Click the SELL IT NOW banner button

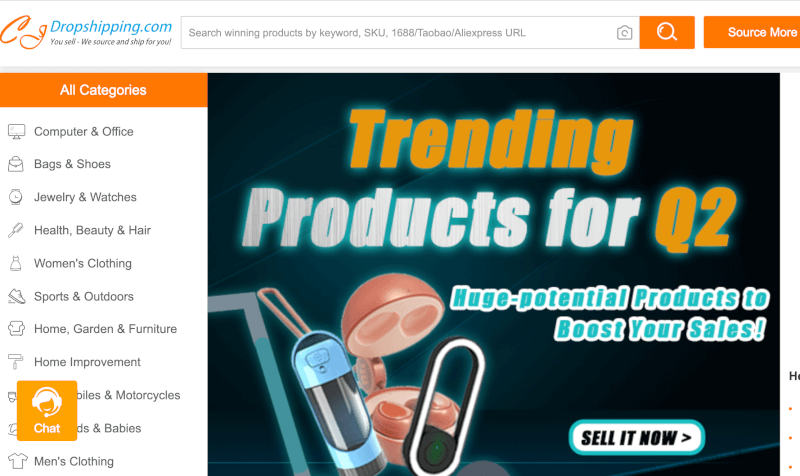[637, 437]
